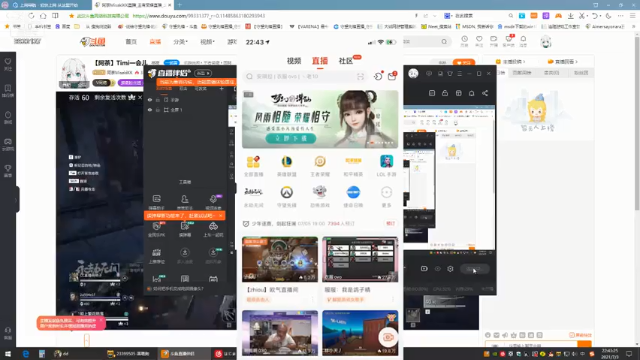The width and height of the screenshot is (640, 360).
Task: Open 上车一起玩 tool in 直播伴侣
Action: point(213,229)
